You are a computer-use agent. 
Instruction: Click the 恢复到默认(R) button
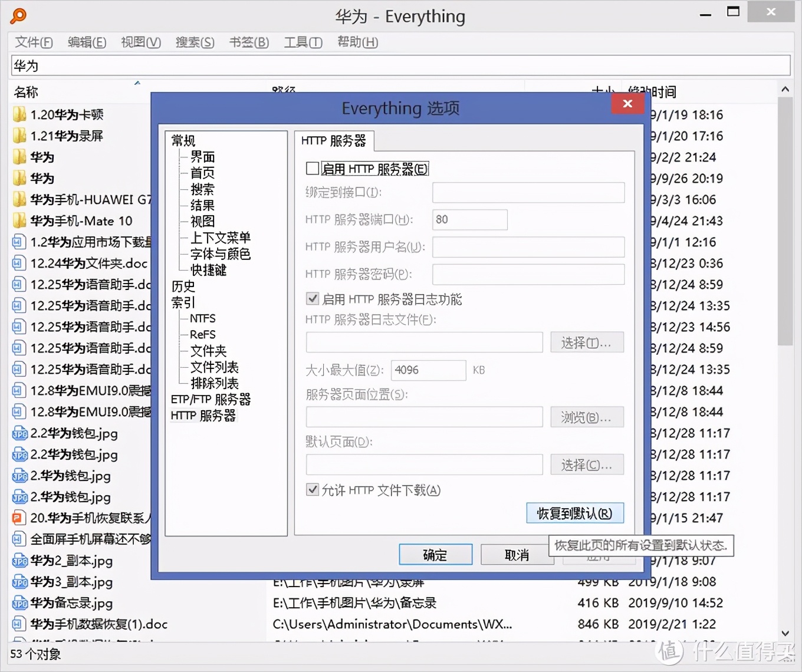point(575,513)
